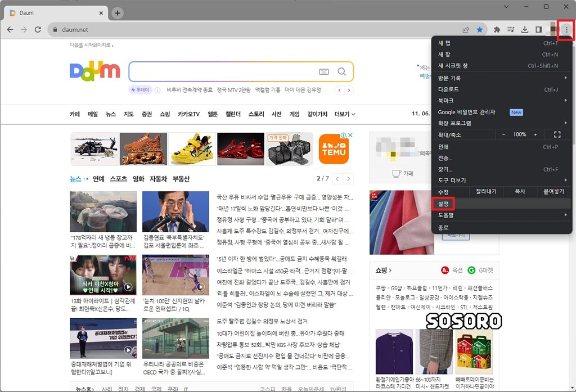Screen dimensions: 576x392
Task: Select 찾기 menu item
Action: tap(501, 169)
